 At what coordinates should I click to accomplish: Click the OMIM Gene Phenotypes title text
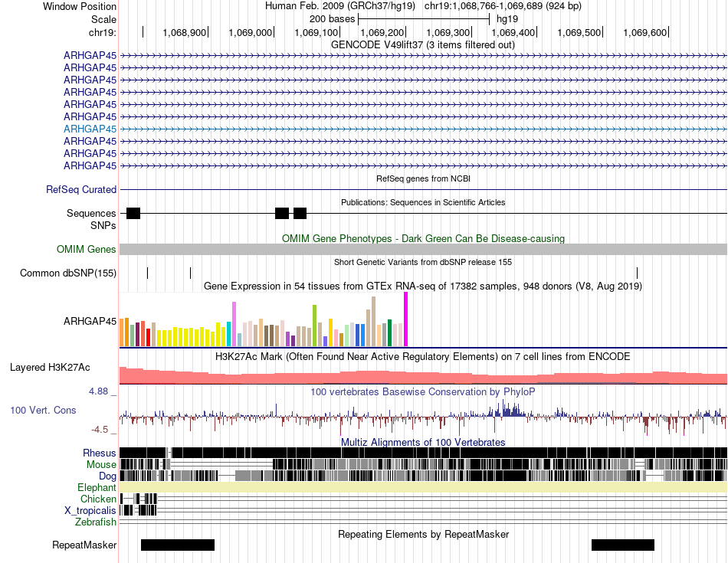click(x=423, y=238)
